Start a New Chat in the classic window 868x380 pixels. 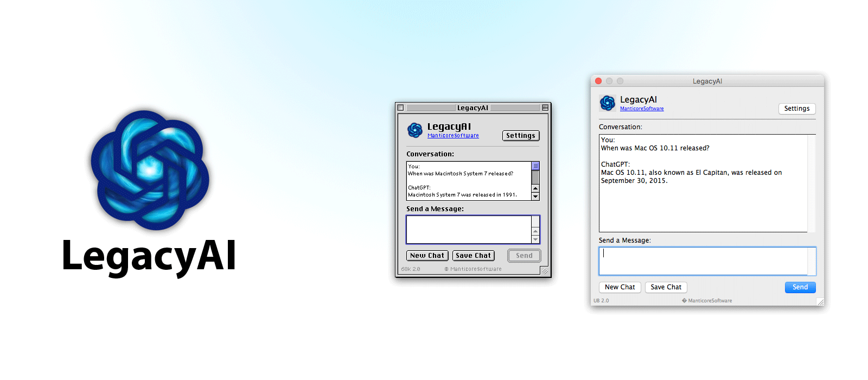427,256
